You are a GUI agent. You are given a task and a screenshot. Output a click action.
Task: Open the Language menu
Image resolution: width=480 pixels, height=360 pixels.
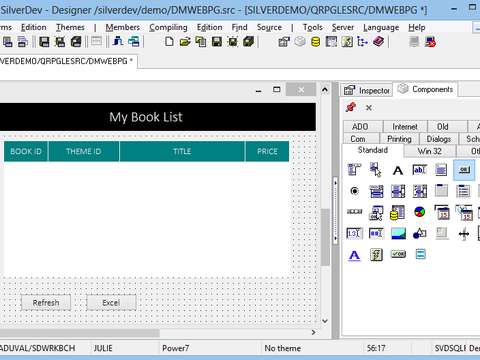[x=381, y=28]
